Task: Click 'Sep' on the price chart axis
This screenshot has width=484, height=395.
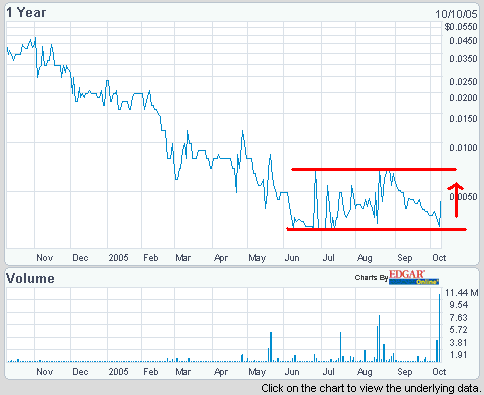Action: 405,258
